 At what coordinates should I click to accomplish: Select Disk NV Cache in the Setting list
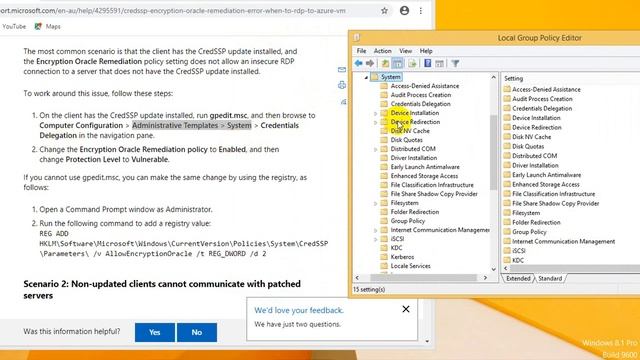[x=531, y=137]
